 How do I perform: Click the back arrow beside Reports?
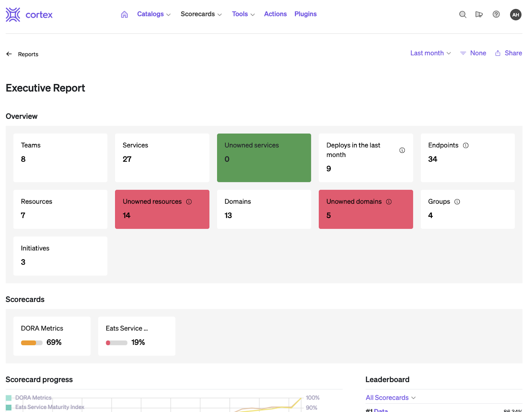point(9,54)
